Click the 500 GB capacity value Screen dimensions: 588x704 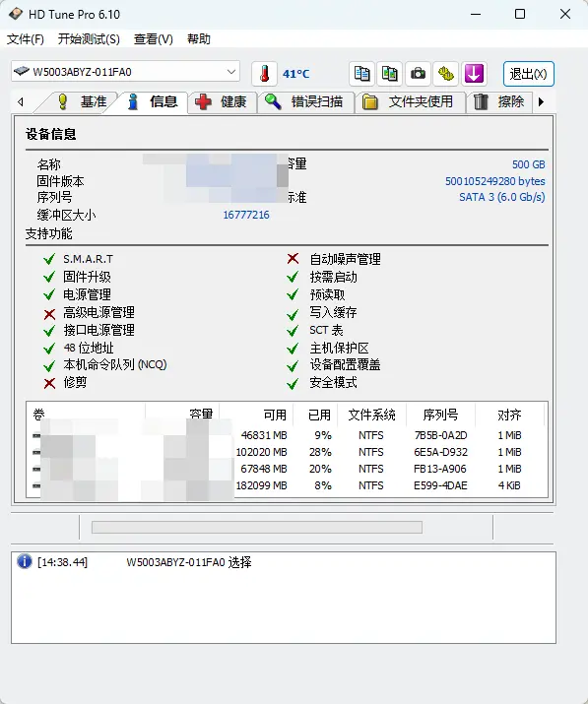[528, 164]
